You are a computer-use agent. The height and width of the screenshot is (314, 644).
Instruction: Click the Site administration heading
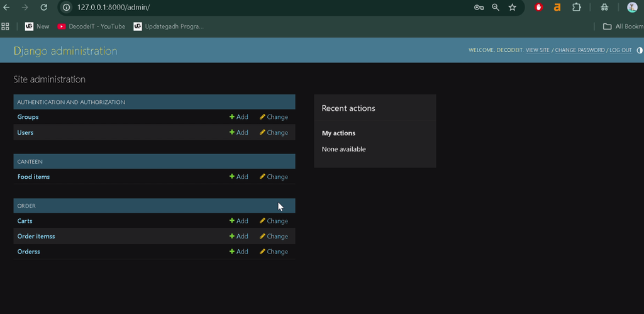click(x=50, y=79)
